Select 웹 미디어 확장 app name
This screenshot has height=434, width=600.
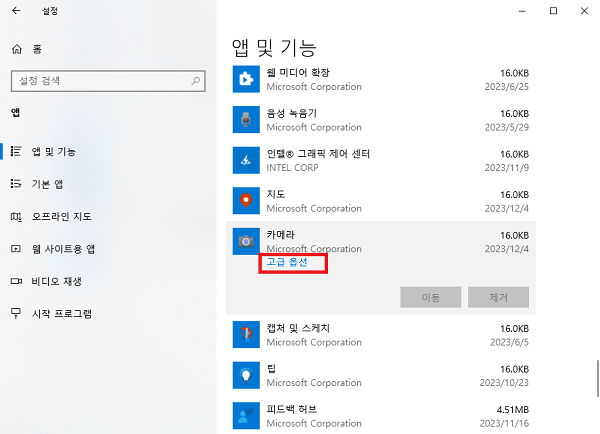click(x=298, y=72)
